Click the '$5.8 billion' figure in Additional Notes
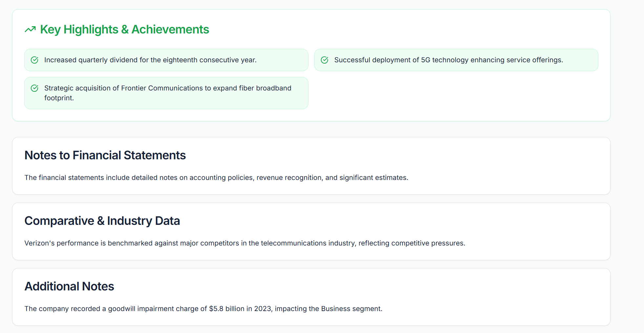644x333 pixels. [x=226, y=309]
